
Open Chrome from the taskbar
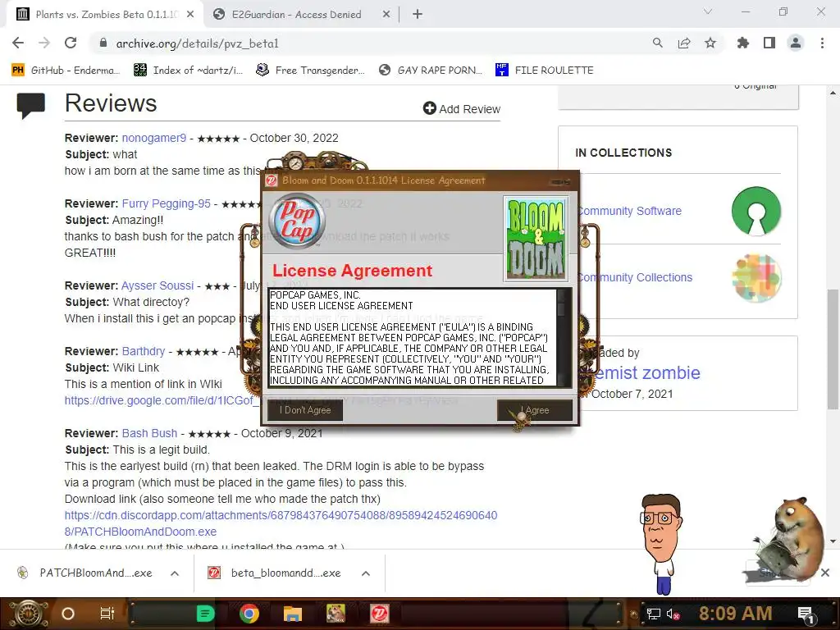pos(249,614)
